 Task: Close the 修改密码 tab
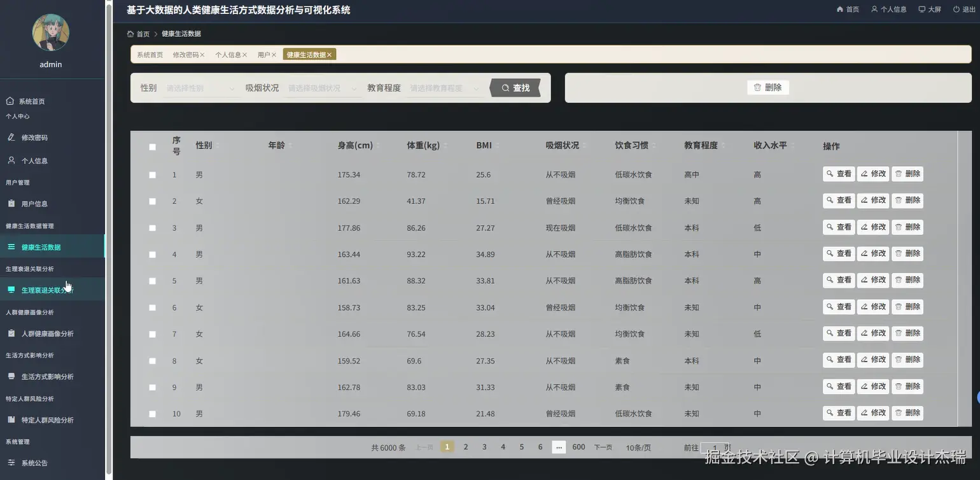pos(202,55)
